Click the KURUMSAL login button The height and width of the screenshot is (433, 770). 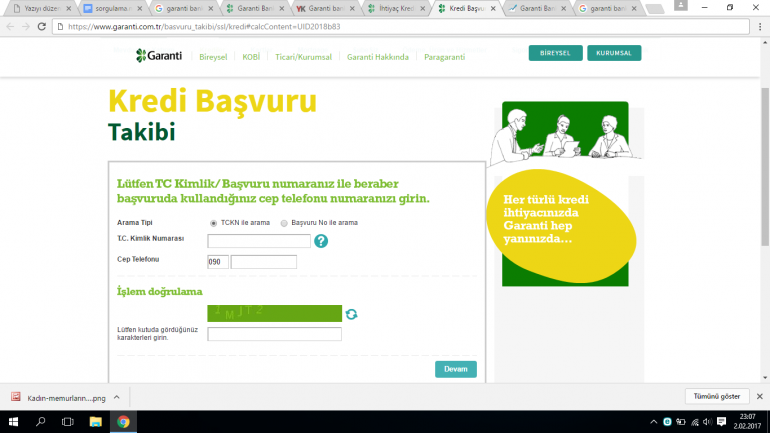pyautogui.click(x=614, y=53)
